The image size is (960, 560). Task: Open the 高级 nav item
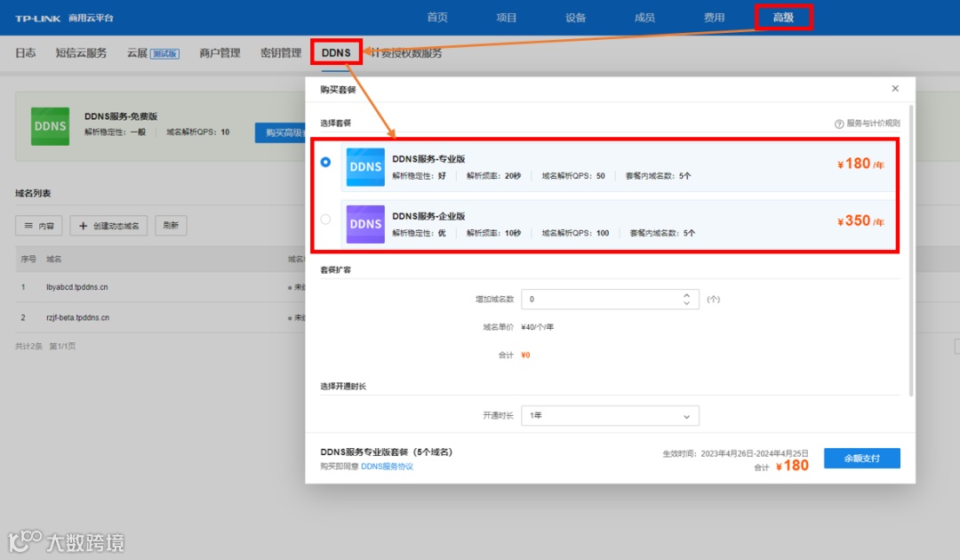click(783, 18)
